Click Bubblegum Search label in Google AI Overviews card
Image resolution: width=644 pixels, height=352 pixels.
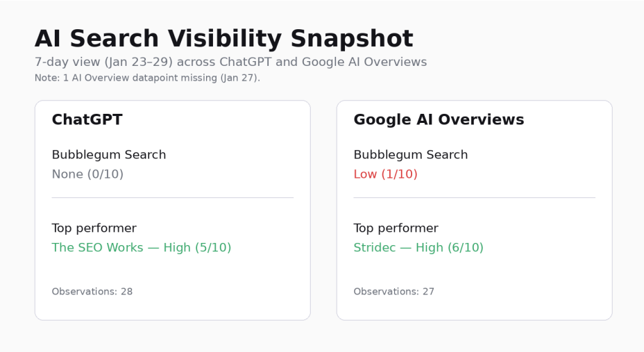[x=411, y=154]
